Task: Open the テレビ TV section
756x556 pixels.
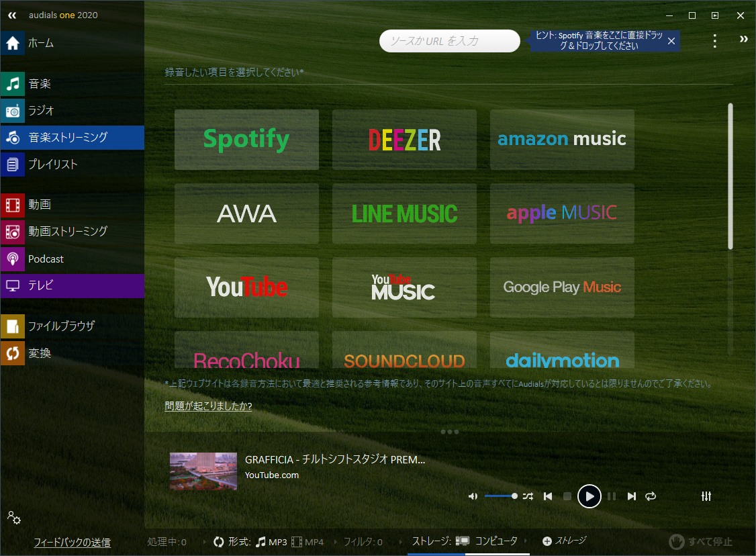Action: 73,285
